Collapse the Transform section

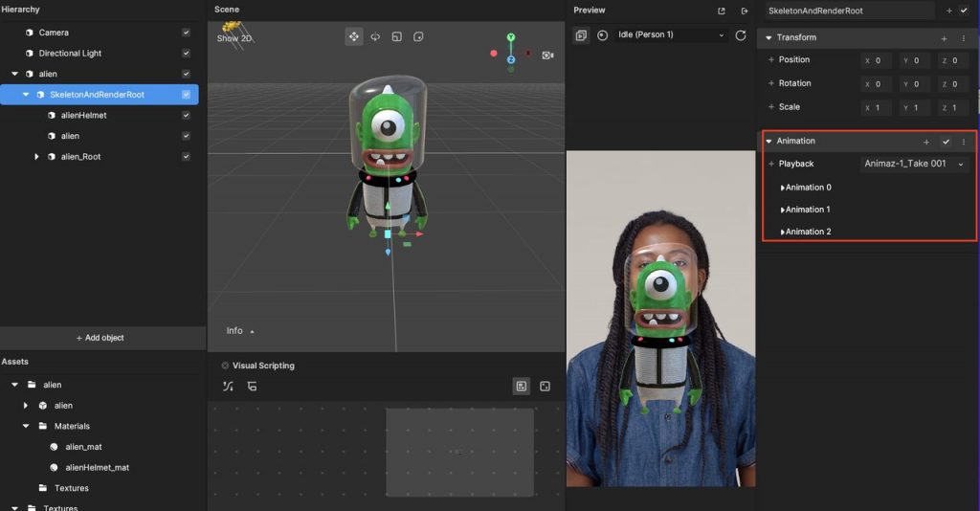point(768,38)
